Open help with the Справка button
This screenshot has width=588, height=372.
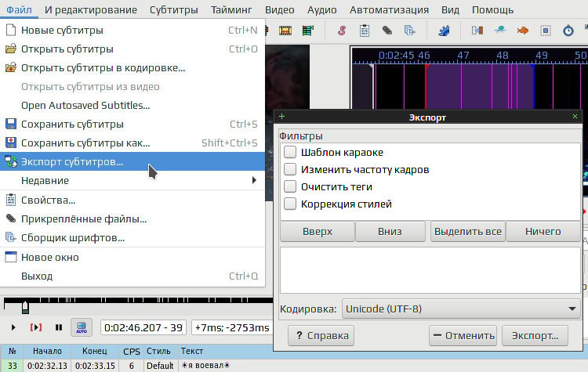[321, 335]
